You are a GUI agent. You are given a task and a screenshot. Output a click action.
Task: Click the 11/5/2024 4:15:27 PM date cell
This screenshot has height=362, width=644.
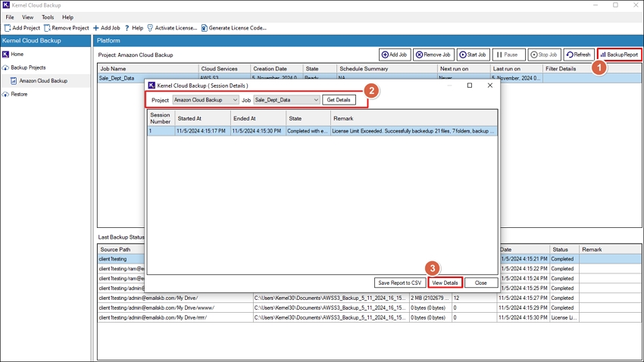[x=523, y=298]
